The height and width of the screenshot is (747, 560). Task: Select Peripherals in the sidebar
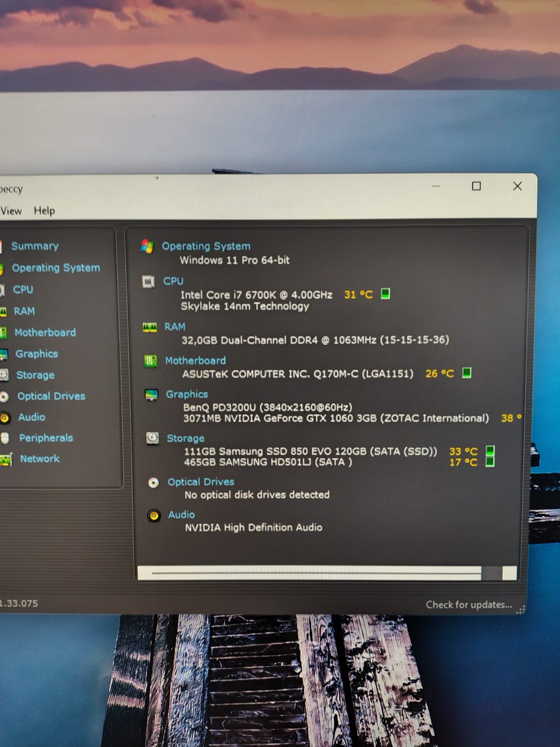(46, 438)
